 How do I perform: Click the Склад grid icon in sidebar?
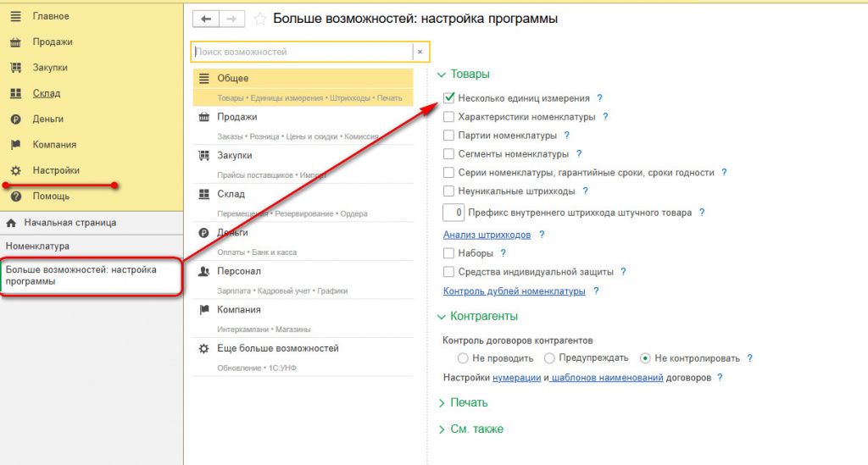[x=15, y=93]
